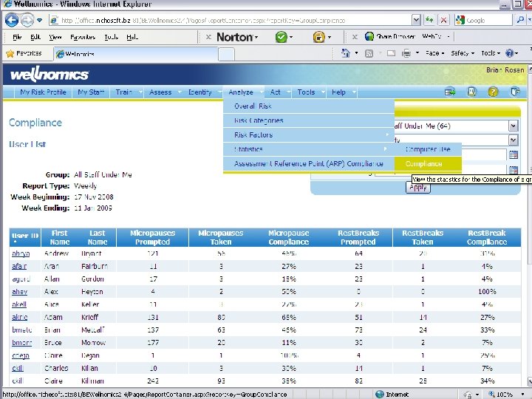Click the Print icon in command bar

click(406, 53)
